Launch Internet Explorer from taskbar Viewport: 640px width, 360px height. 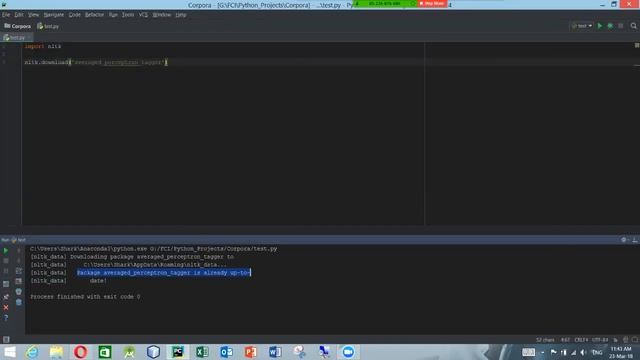tap(32, 352)
